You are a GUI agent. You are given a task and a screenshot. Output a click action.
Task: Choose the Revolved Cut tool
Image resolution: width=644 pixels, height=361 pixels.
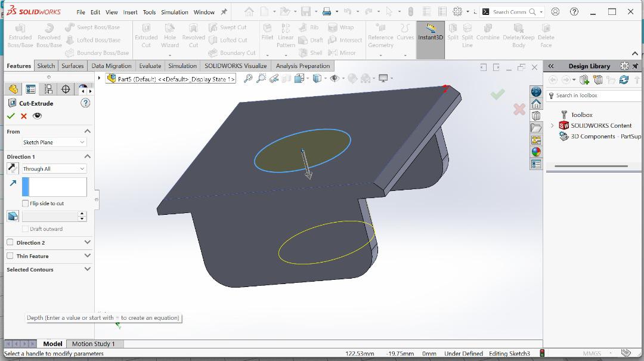click(193, 36)
